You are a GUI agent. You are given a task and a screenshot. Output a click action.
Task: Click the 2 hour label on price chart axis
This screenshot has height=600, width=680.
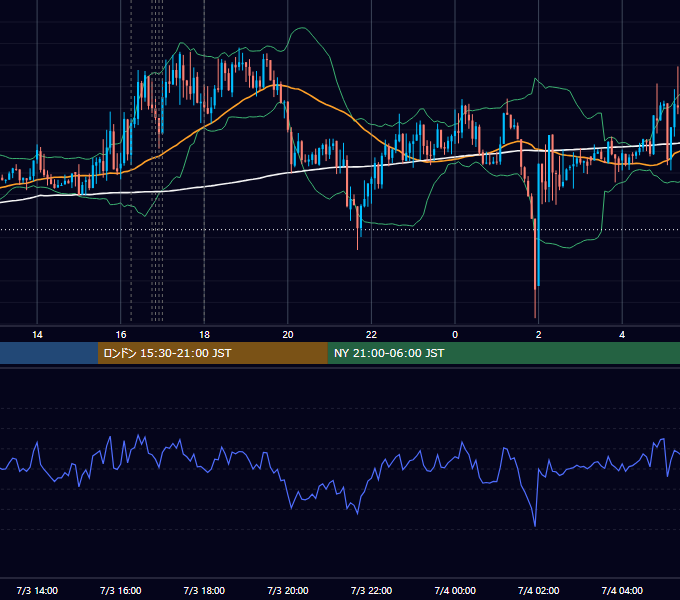pyautogui.click(x=538, y=335)
